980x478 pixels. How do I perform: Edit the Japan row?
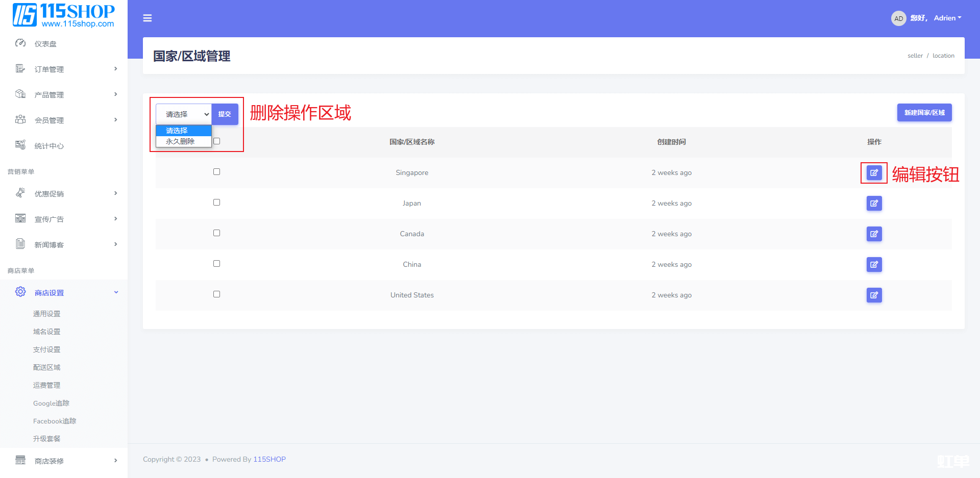874,203
